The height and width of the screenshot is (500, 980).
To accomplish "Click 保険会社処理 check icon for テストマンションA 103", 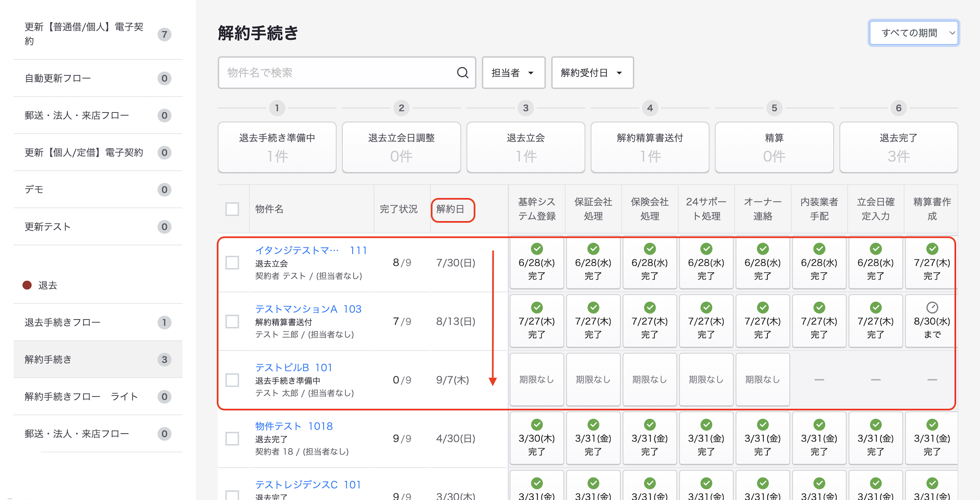I will 649,307.
